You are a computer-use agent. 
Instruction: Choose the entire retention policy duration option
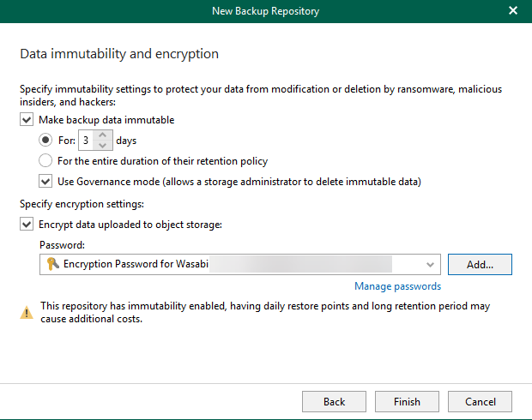coord(45,161)
